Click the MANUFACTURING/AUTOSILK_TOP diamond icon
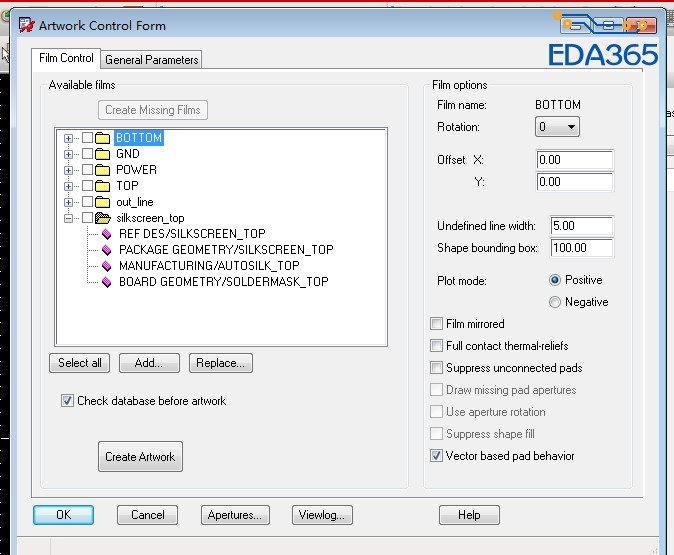Viewport: 674px width, 555px height. (x=107, y=266)
